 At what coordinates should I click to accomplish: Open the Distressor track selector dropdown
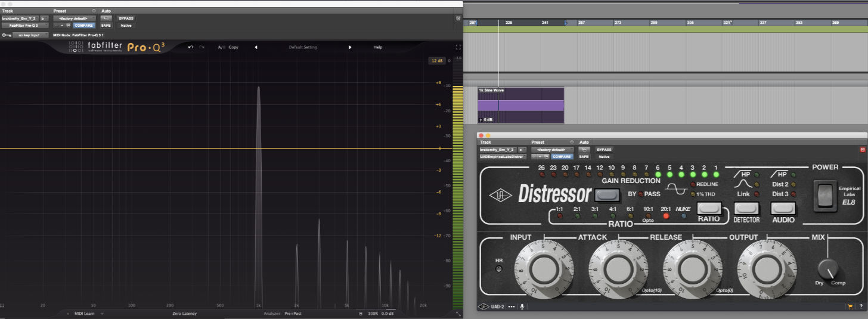498,150
